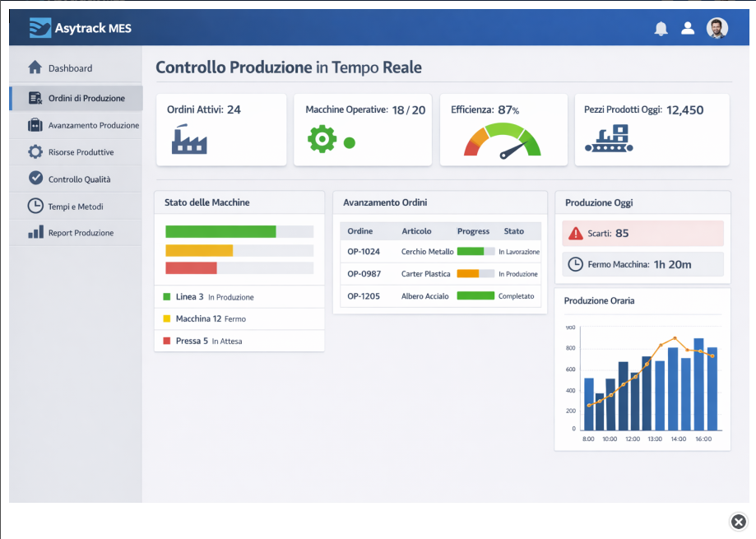Click the OP-1205 full progress bar
The image size is (756, 539).
click(x=475, y=295)
